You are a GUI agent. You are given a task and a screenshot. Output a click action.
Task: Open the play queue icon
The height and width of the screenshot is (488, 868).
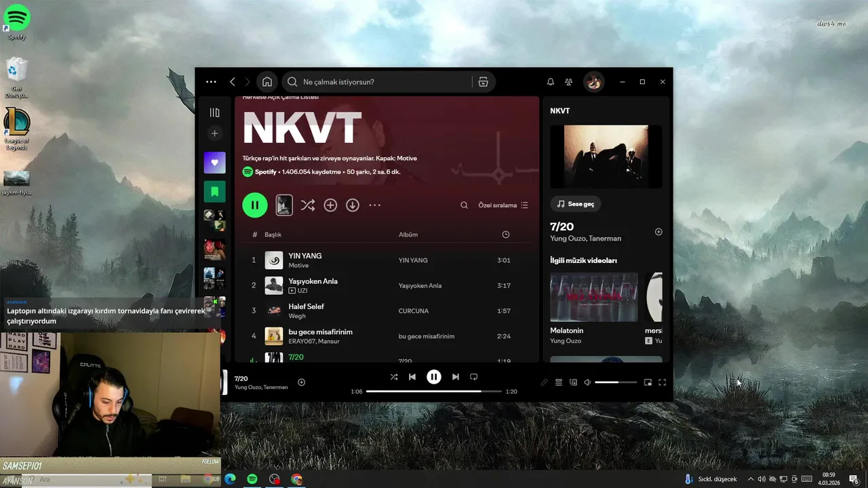(x=559, y=382)
